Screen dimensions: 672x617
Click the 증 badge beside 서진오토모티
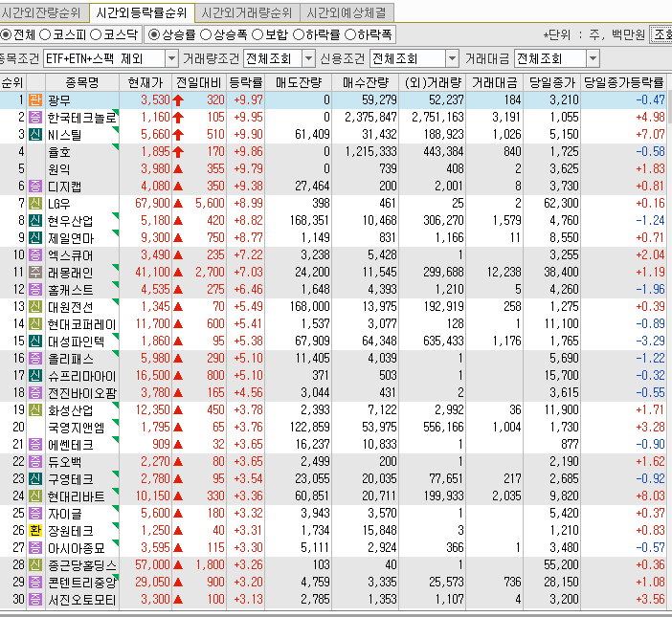35,599
